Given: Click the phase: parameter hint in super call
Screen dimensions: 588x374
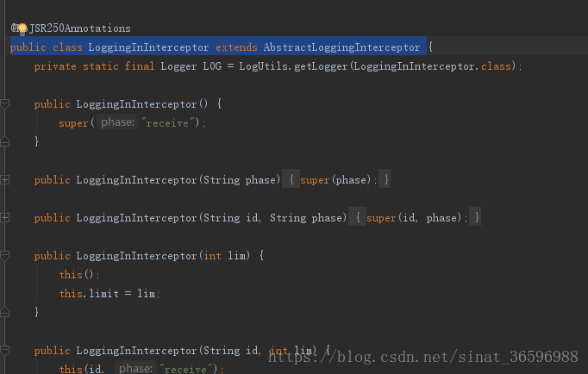Looking at the screenshot, I should pos(118,122).
